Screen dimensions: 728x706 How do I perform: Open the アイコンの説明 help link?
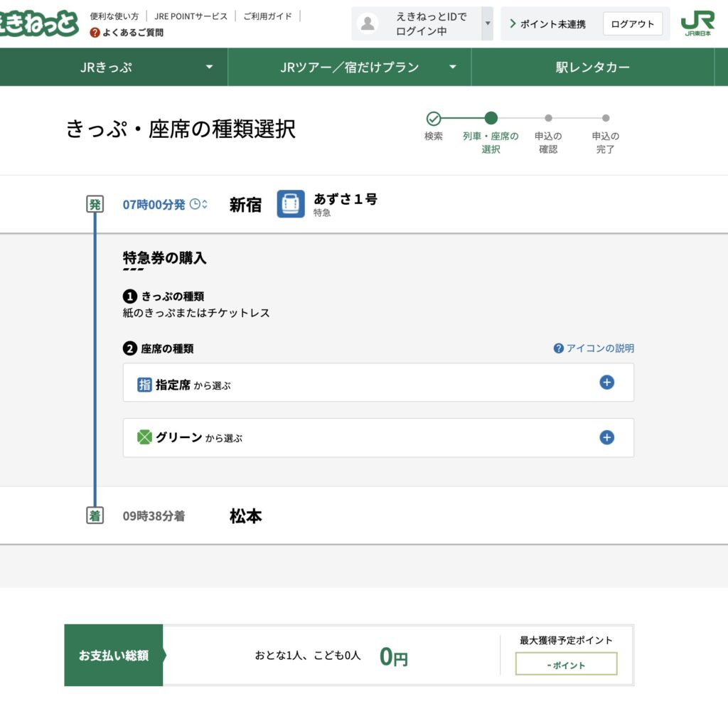point(594,348)
